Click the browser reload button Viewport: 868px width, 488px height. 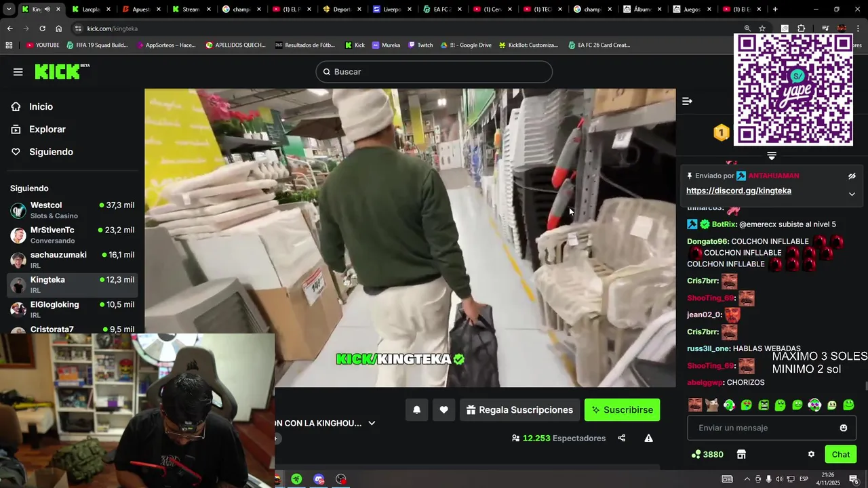[x=42, y=28]
